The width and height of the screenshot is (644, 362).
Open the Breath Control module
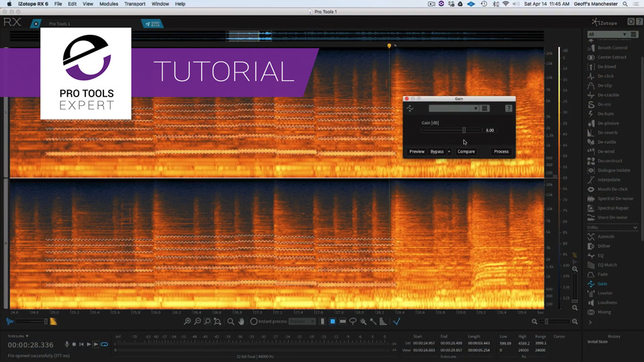click(x=608, y=48)
